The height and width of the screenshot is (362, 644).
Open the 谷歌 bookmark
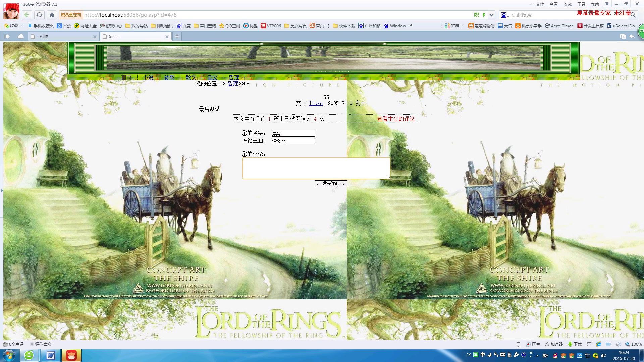coord(64,26)
